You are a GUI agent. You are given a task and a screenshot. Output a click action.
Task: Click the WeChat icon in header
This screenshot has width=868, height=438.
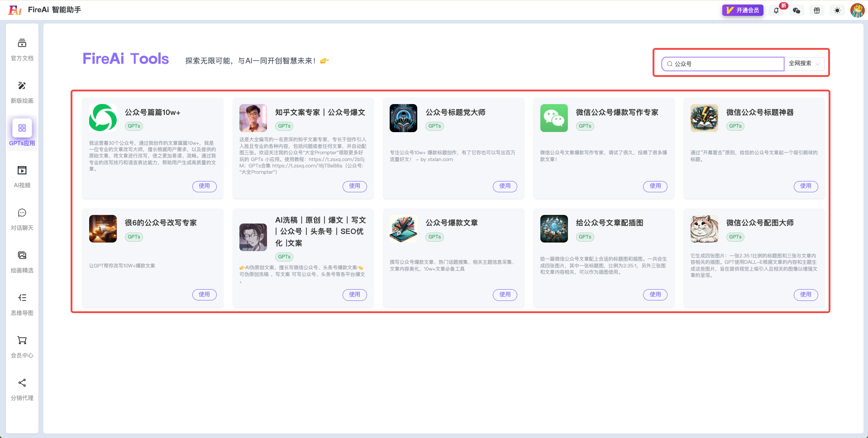796,10
